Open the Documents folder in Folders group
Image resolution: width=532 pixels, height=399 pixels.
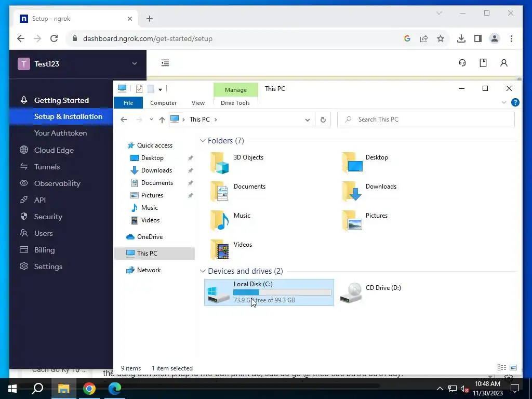pyautogui.click(x=238, y=192)
